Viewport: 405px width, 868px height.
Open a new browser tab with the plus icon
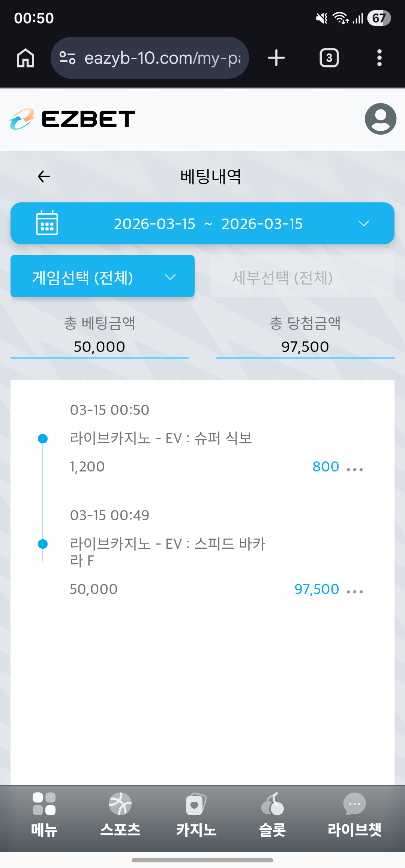[x=276, y=58]
